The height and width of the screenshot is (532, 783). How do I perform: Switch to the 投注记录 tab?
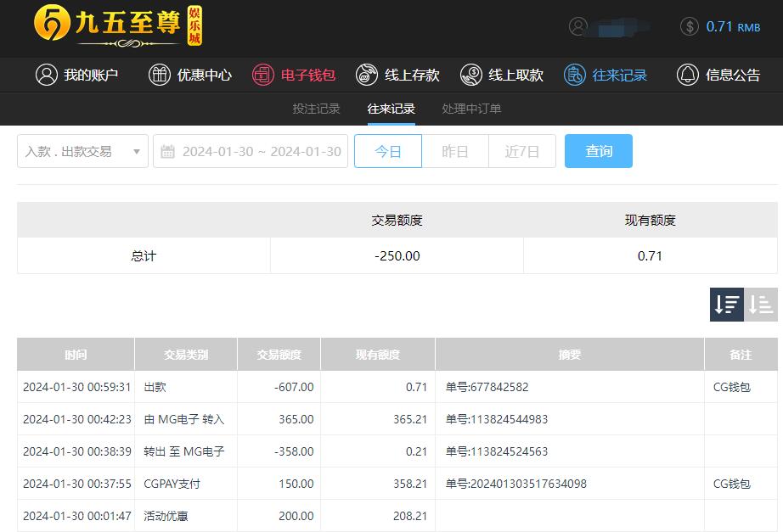(316, 109)
